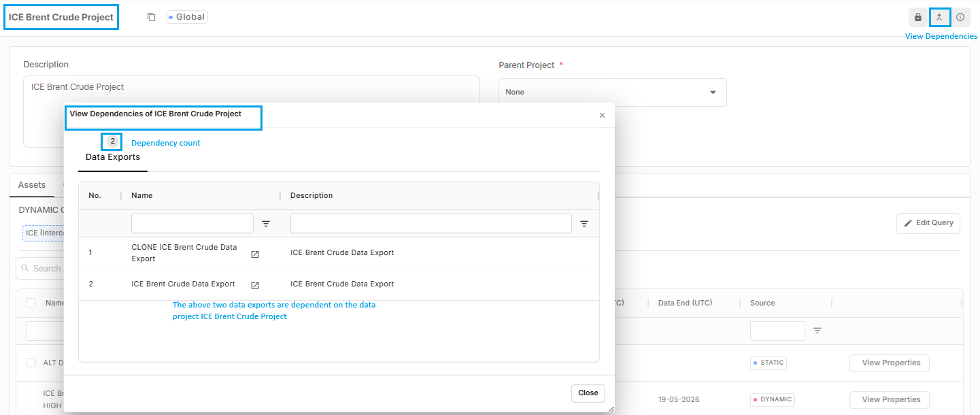Click filter icon beside Source filter field
Viewport: 980px width, 415px height.
[817, 331]
